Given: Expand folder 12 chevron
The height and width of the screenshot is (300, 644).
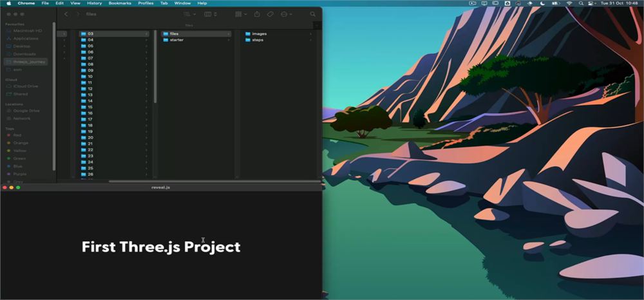Looking at the screenshot, I should [x=146, y=89].
